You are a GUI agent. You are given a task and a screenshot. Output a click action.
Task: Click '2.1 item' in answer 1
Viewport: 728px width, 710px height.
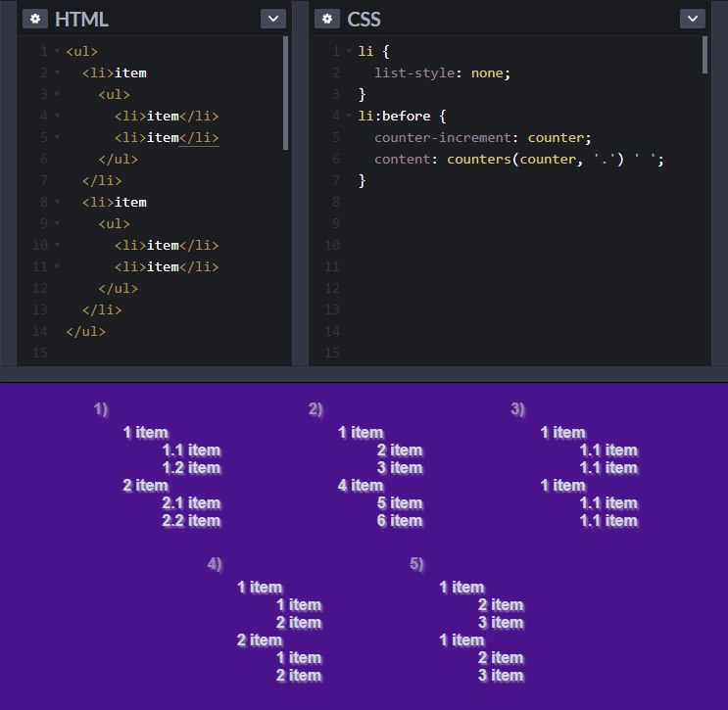191,503
